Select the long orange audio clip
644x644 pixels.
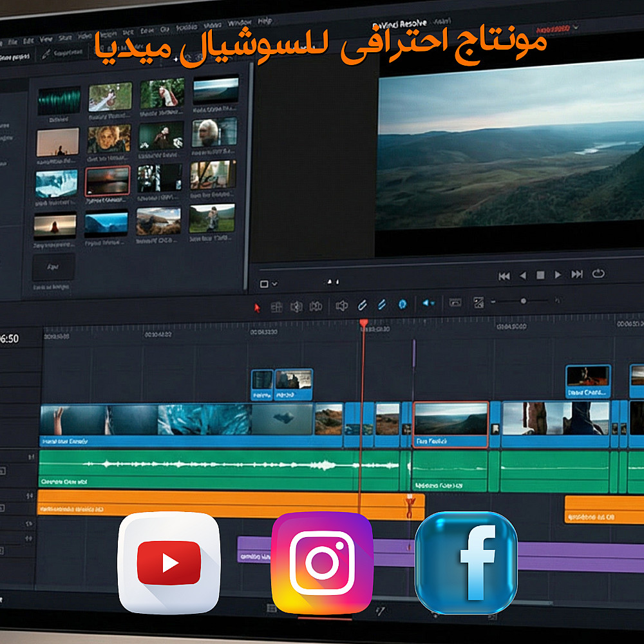(x=231, y=504)
